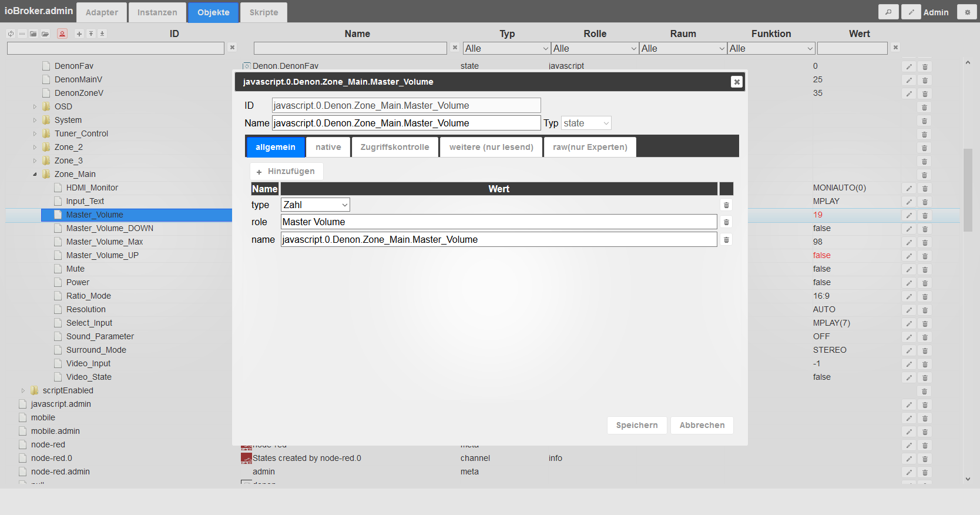The image size is (980, 515).
Task: Click trash icon for DenonMainV row
Action: tap(925, 81)
